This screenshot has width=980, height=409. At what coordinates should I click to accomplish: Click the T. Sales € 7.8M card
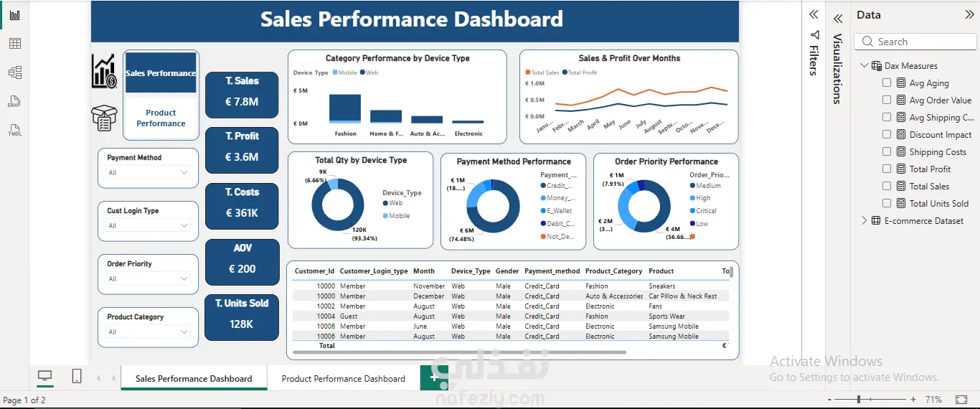coord(242,94)
